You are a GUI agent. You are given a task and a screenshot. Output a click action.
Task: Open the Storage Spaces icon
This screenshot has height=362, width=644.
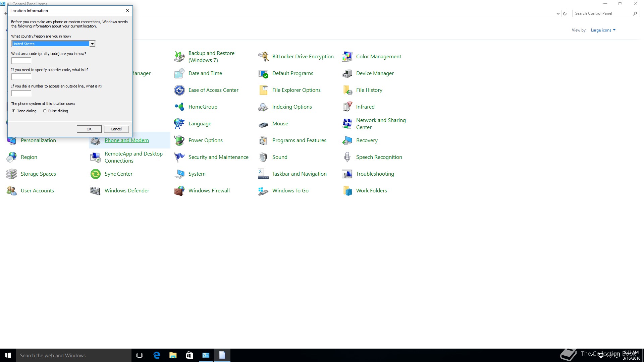[12, 174]
